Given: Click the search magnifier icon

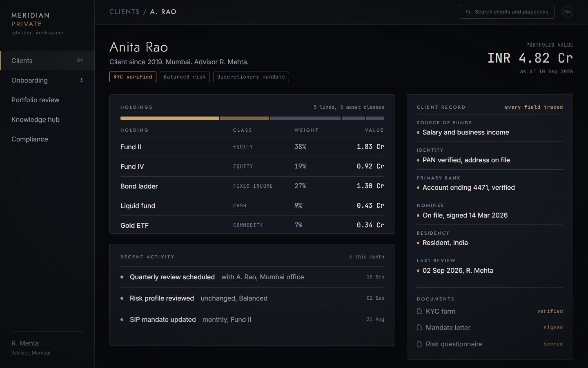Looking at the screenshot, I should (468, 12).
